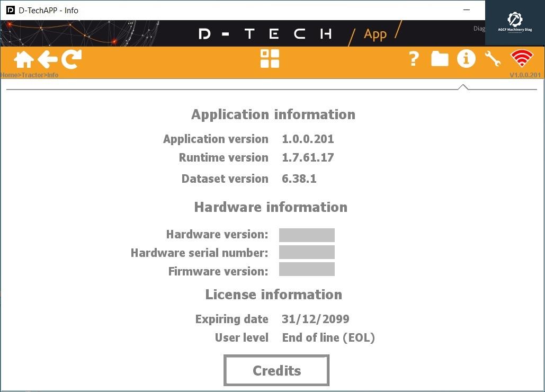Click the red Wi-Fi connection status icon

point(522,59)
